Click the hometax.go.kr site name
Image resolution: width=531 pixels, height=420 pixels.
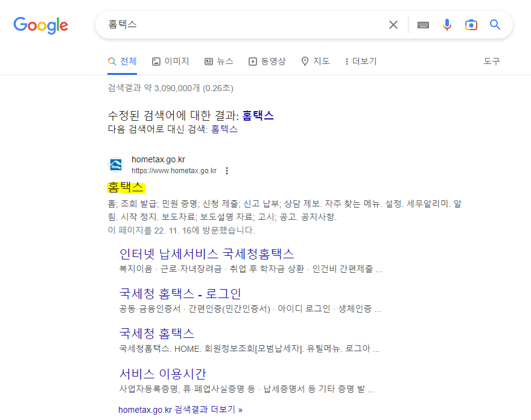coord(158,159)
